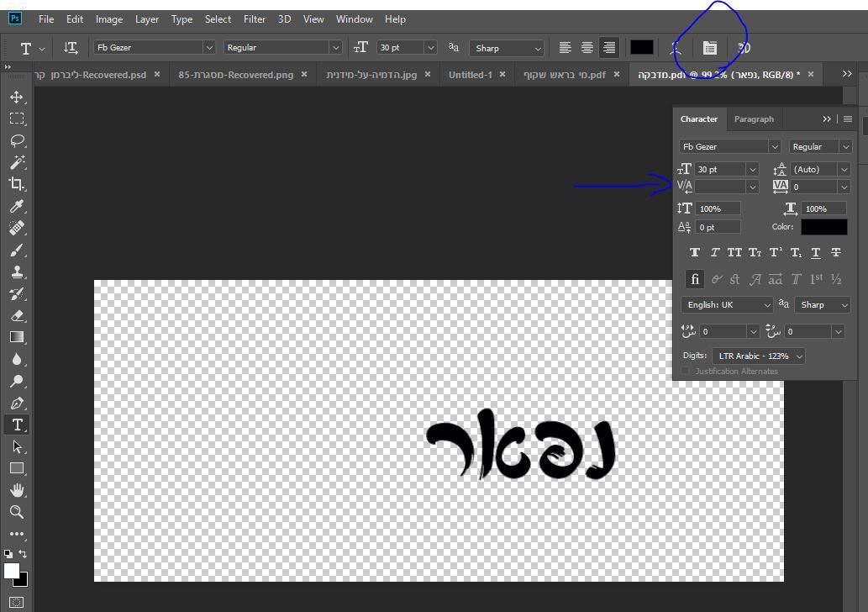
Task: Click the text color swatch in the Character panel
Action: point(823,226)
